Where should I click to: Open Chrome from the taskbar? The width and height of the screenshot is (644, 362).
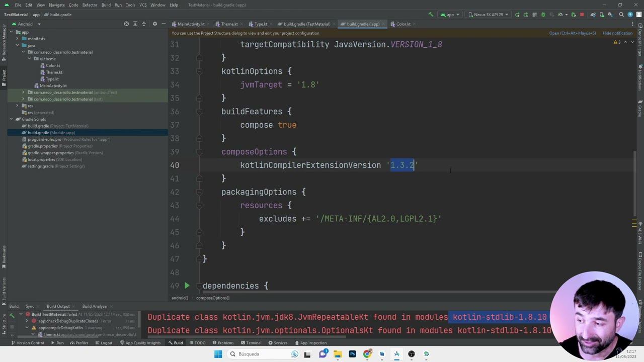coord(367,354)
